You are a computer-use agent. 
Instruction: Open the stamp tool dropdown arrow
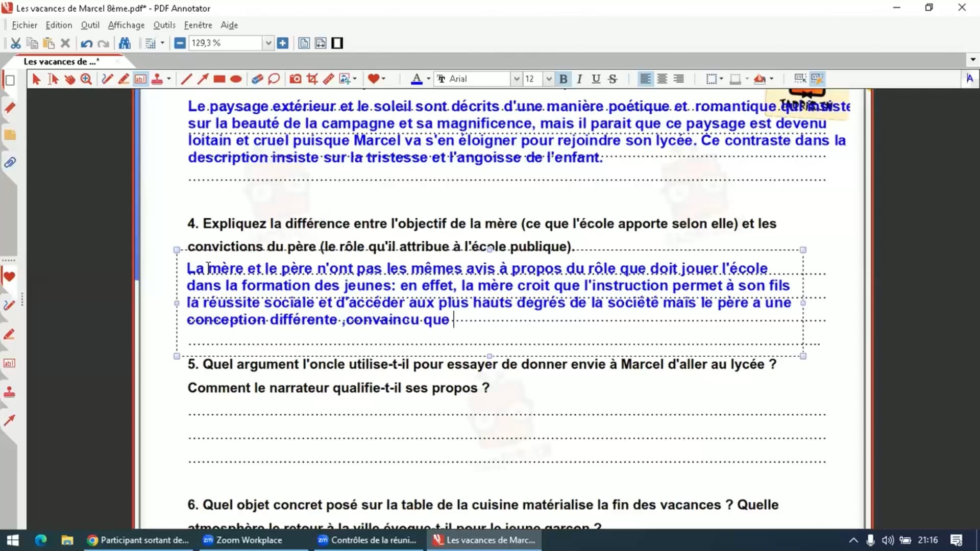[x=169, y=79]
